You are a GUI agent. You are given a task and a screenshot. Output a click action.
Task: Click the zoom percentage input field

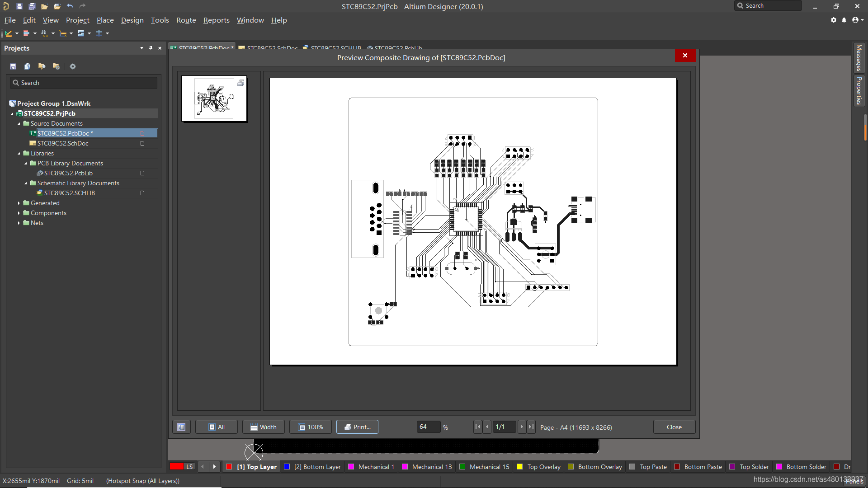click(x=428, y=427)
